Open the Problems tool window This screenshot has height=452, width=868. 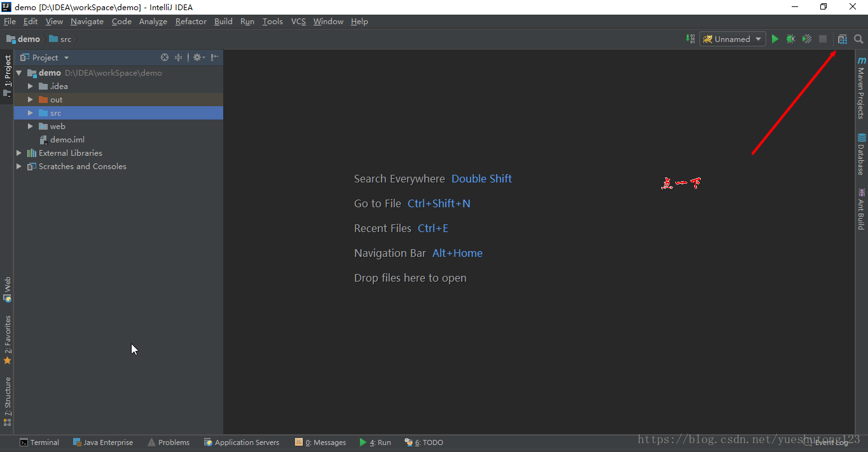click(169, 442)
